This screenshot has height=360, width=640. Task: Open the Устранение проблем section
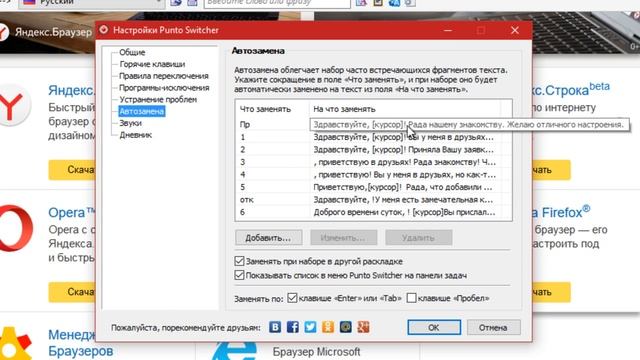[158, 99]
